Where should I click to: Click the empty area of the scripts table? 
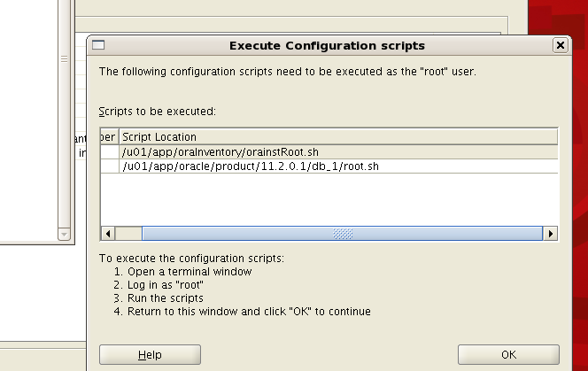point(329,199)
